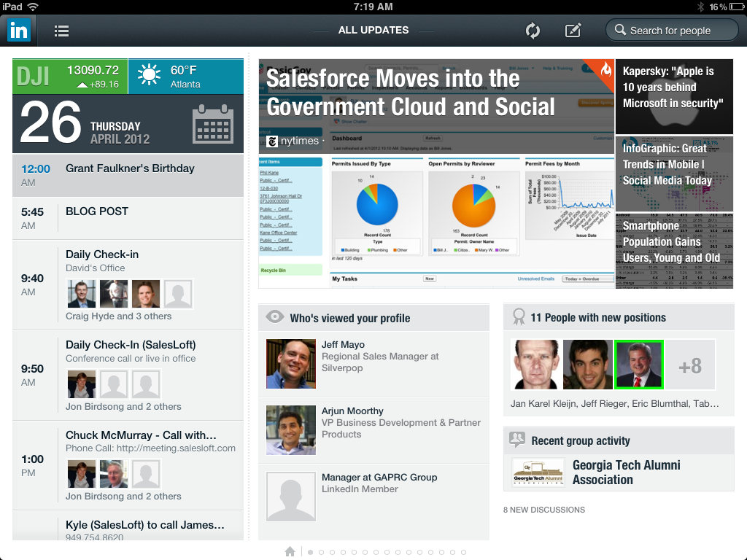The height and width of the screenshot is (560, 747).
Task: Tap the ALL UPDATES title
Action: point(373,30)
